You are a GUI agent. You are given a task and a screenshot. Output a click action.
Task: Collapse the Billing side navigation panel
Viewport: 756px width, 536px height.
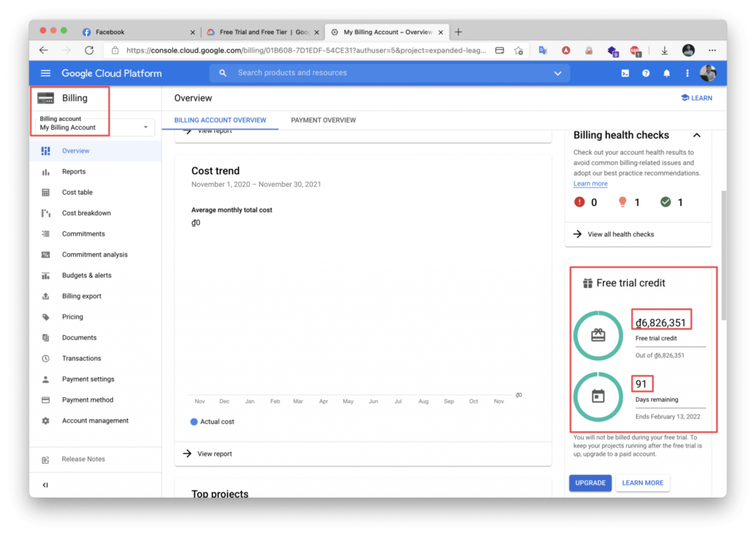45,485
